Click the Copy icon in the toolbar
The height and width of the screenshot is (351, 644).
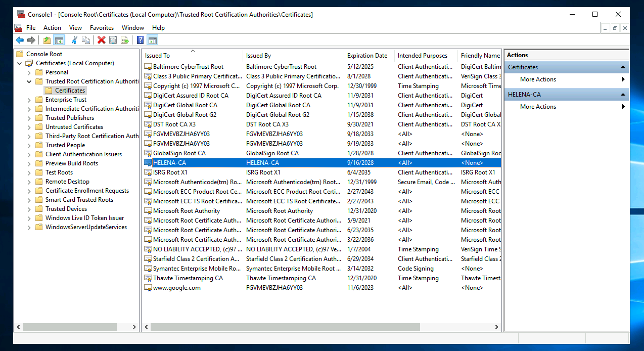pos(86,40)
